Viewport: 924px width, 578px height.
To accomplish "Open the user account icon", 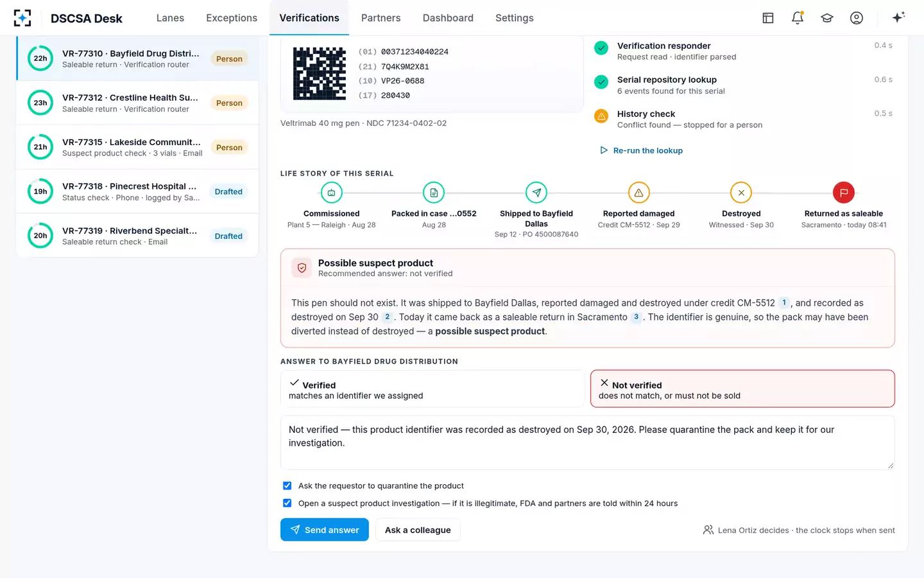I will click(857, 18).
